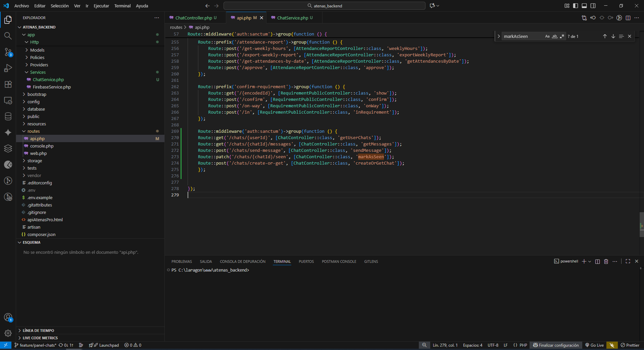Open the Terminal menu

(x=122, y=6)
